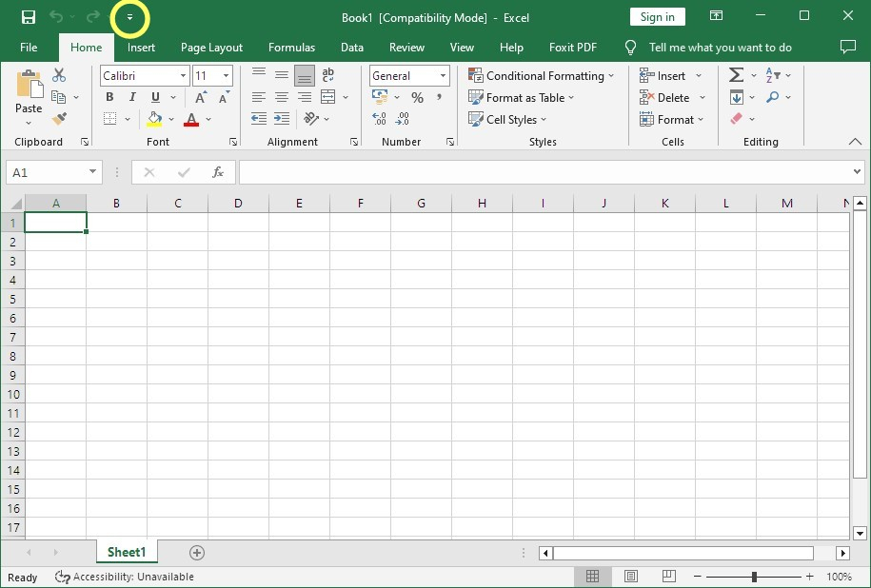Click AutoSum sigma icon
The width and height of the screenshot is (871, 588).
[x=736, y=74]
